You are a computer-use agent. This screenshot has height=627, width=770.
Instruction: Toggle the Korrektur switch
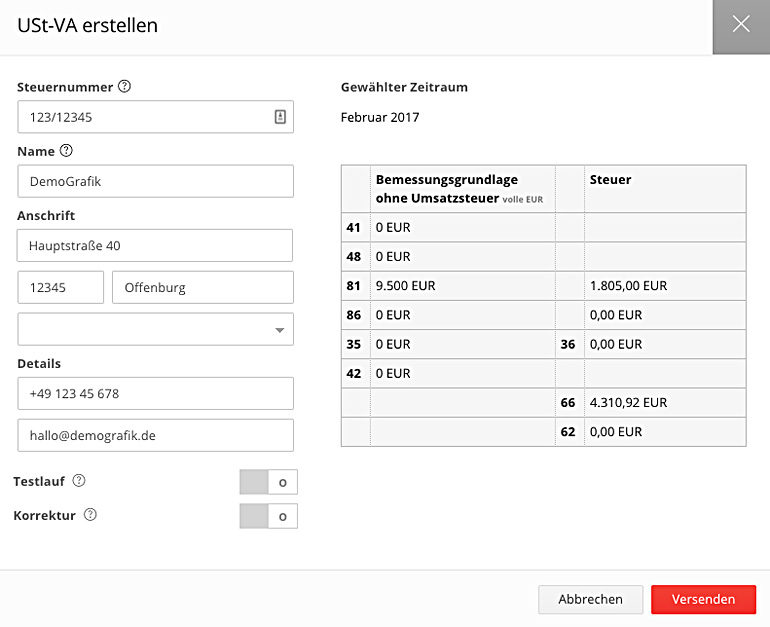[269, 516]
